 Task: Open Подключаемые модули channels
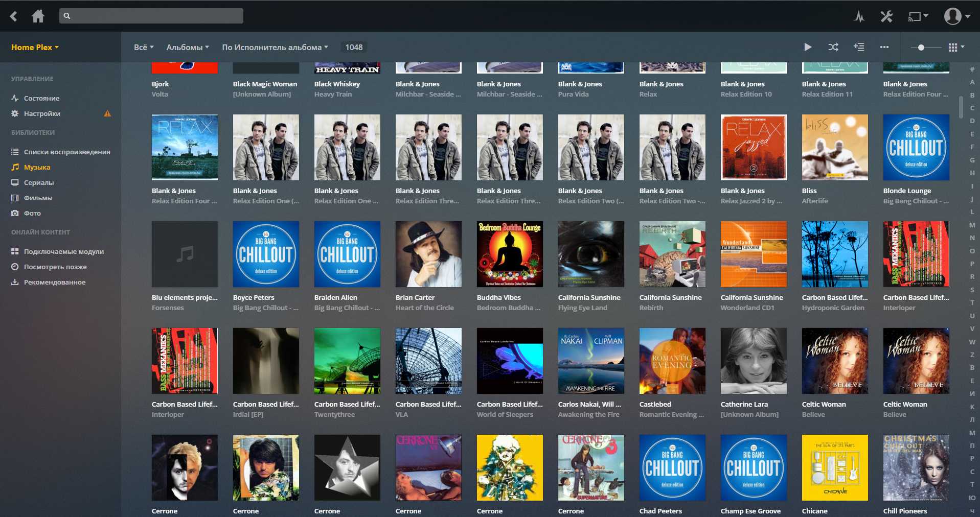pyautogui.click(x=64, y=251)
